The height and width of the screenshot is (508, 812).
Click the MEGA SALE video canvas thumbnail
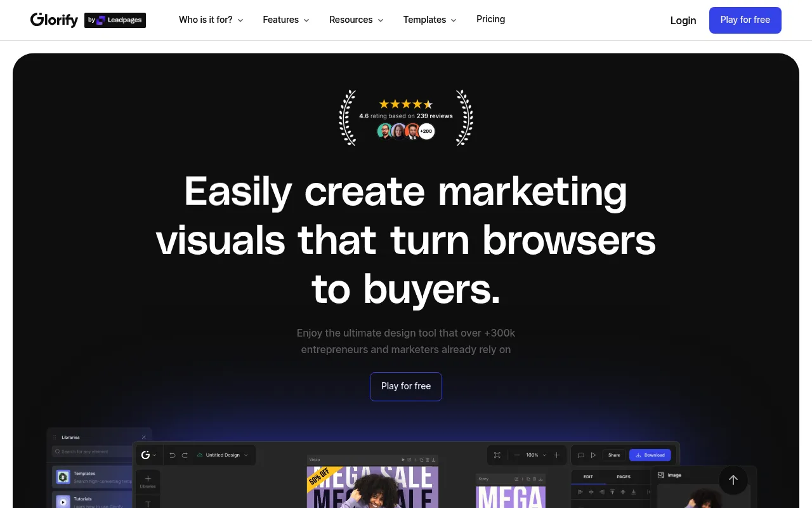pos(372,487)
